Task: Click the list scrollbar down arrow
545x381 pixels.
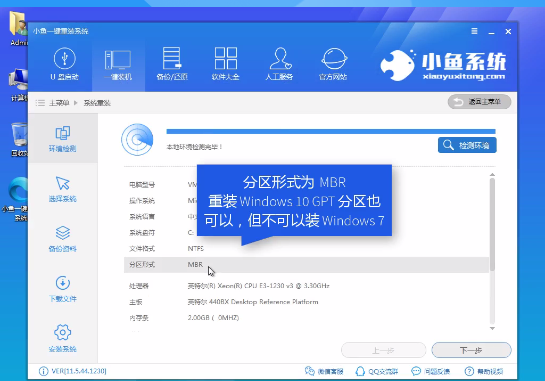Action: click(492, 328)
